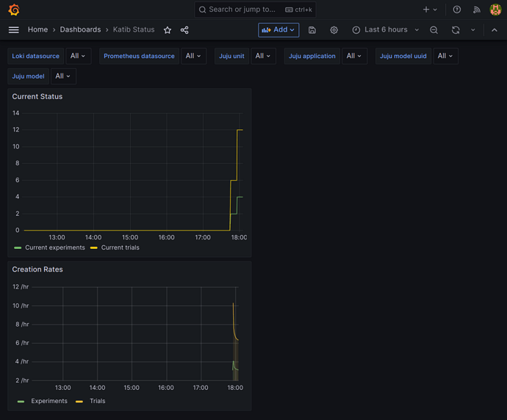507x420 pixels.
Task: Open the Last 6 hours time picker
Action: [x=386, y=30]
